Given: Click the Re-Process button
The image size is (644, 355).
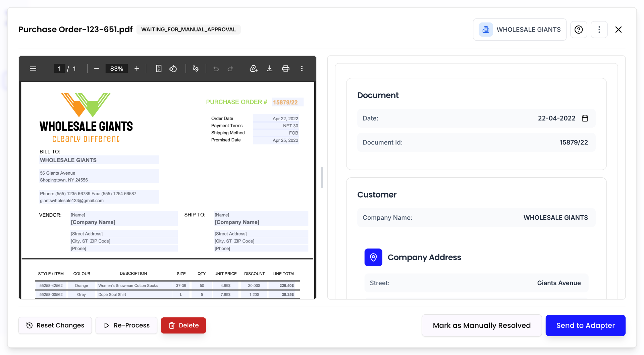Looking at the screenshot, I should pos(126,325).
